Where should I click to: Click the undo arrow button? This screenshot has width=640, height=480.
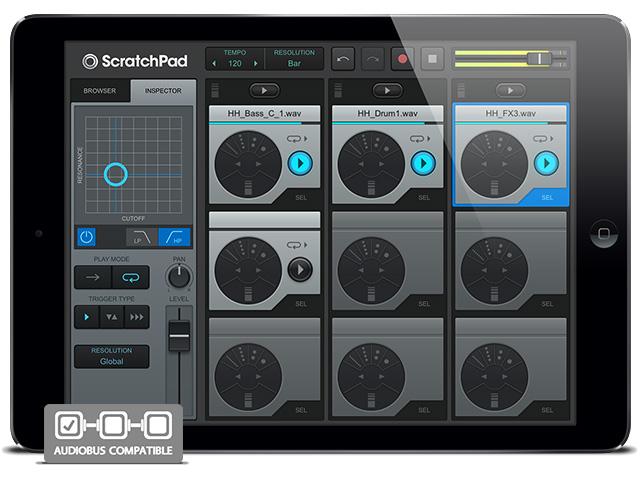point(343,59)
